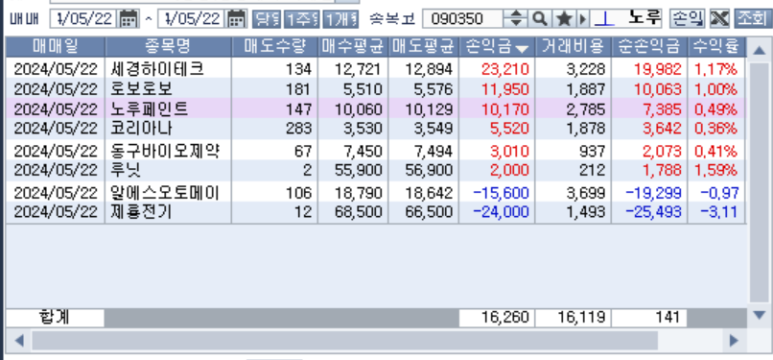Sort by the 매도평균 column header

pos(423,47)
